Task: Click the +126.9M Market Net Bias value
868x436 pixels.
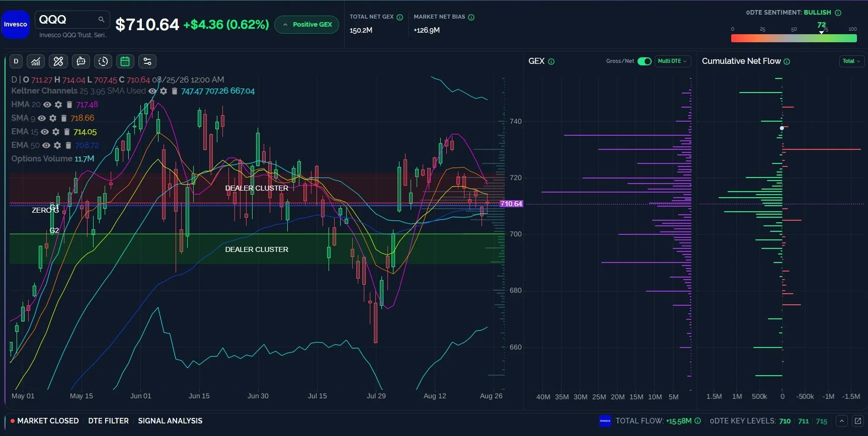Action: [x=427, y=30]
